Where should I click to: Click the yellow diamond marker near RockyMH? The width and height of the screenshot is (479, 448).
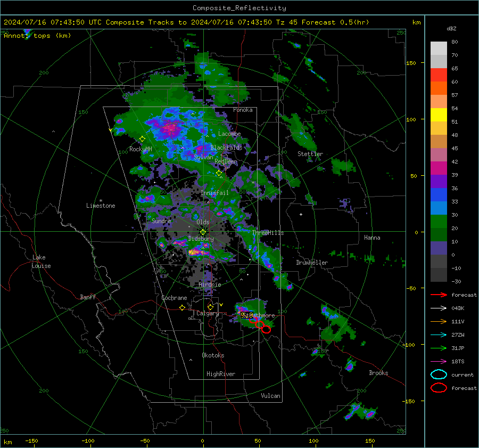point(142,139)
